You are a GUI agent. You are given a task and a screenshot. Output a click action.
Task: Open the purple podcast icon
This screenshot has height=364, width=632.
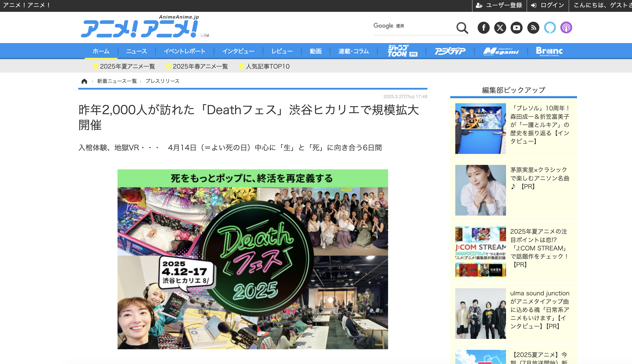click(x=566, y=27)
